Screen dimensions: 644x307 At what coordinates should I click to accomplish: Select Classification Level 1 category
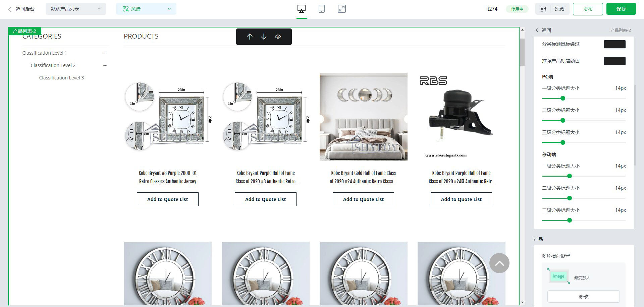(45, 53)
